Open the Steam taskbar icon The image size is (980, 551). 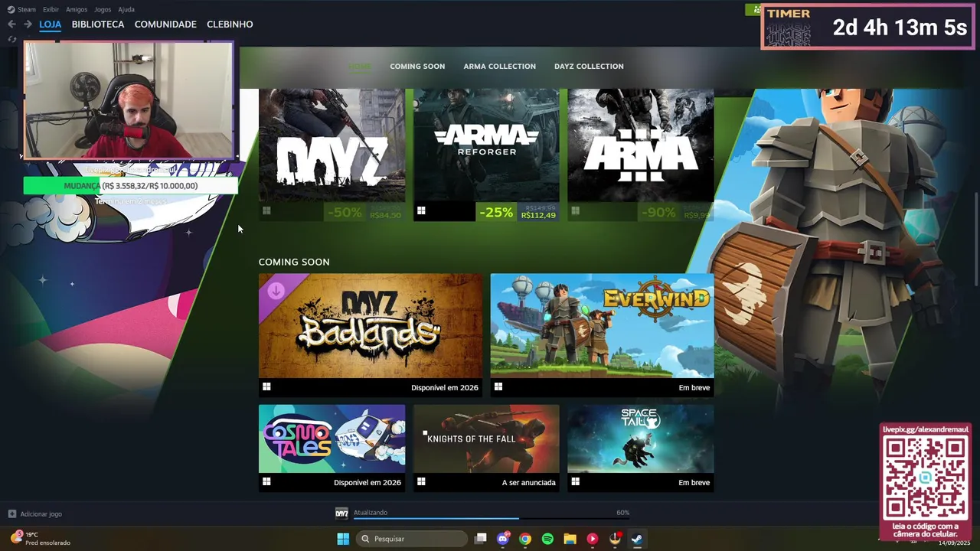(x=637, y=539)
